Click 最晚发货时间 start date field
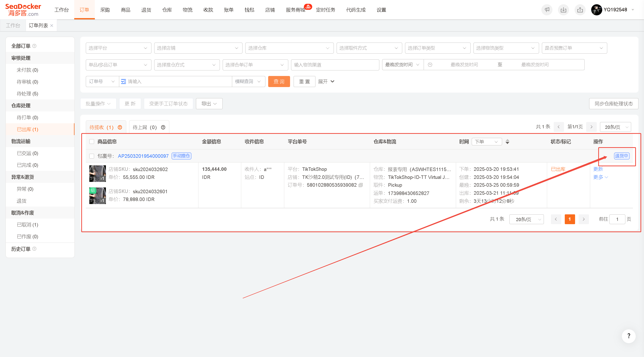 (464, 65)
